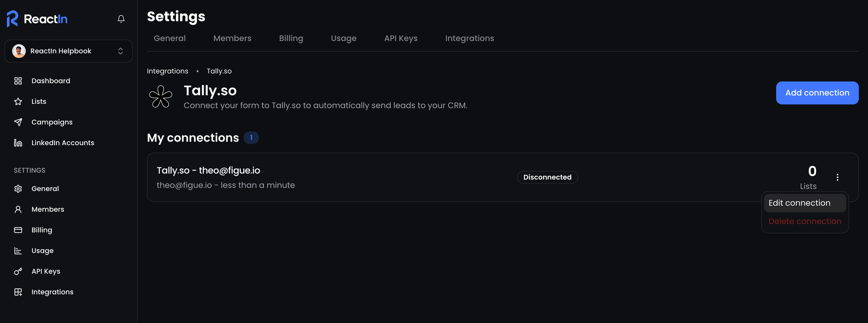Viewport: 868px width, 323px height.
Task: Choose Delete connection from the menu
Action: coord(805,221)
